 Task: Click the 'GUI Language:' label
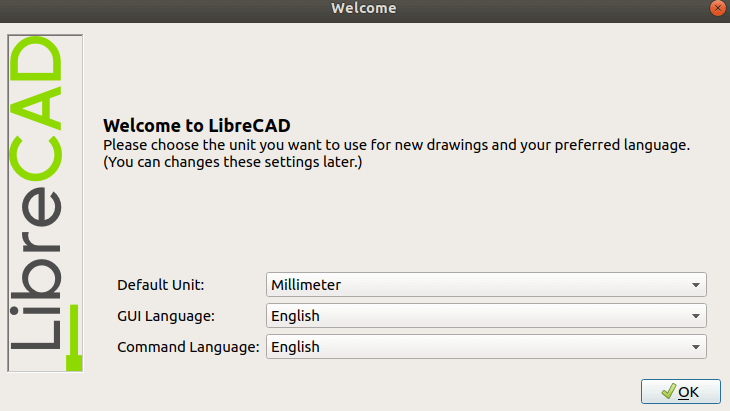pos(166,316)
